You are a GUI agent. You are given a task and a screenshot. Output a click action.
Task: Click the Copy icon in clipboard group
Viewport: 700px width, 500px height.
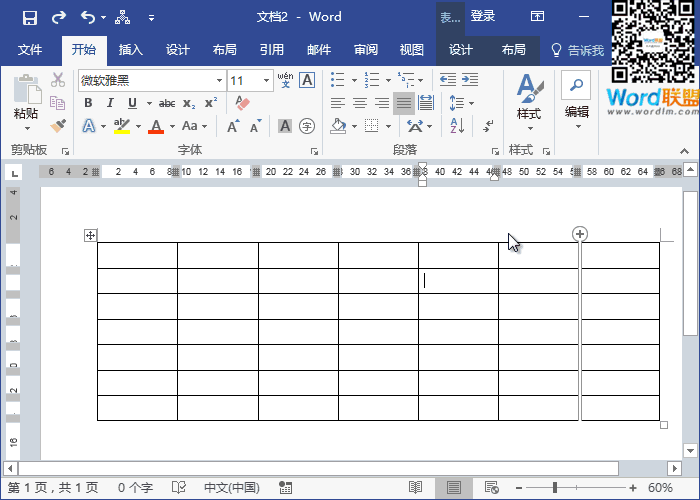click(58, 103)
